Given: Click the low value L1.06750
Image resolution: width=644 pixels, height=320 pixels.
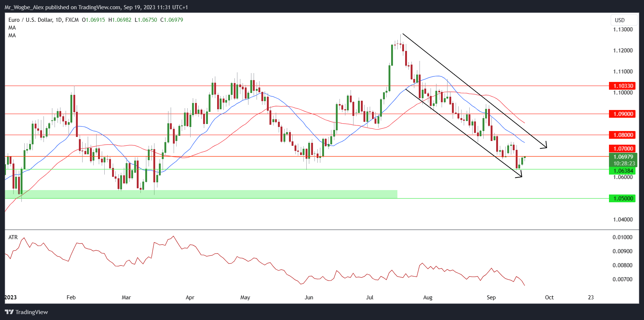Looking at the screenshot, I should click(146, 20).
